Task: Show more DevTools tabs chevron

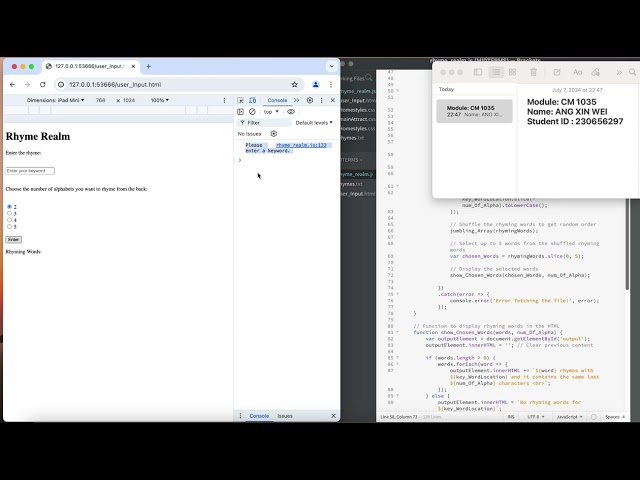Action: (296, 100)
